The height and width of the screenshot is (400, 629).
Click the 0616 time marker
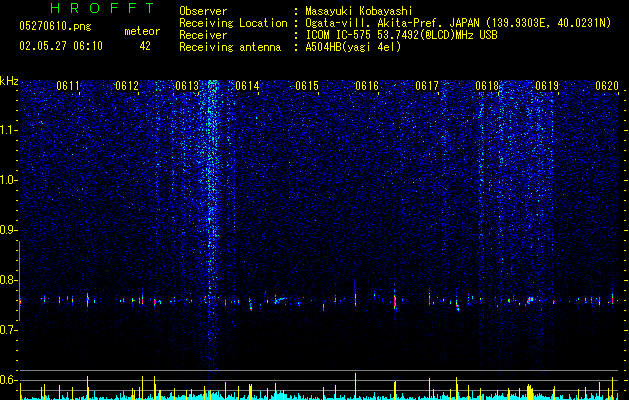[x=367, y=86]
